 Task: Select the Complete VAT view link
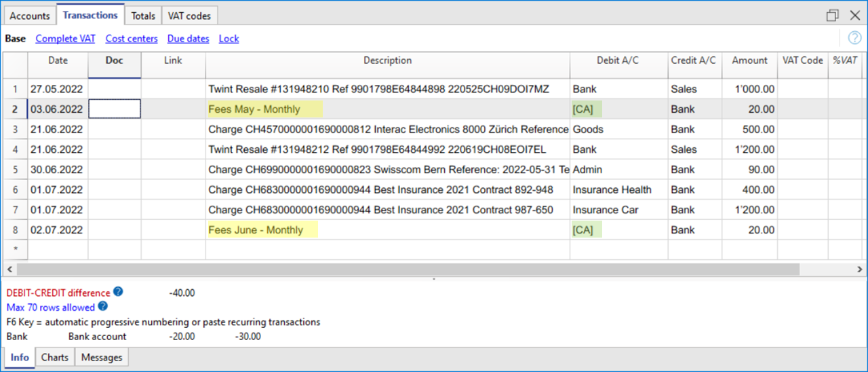(x=65, y=39)
